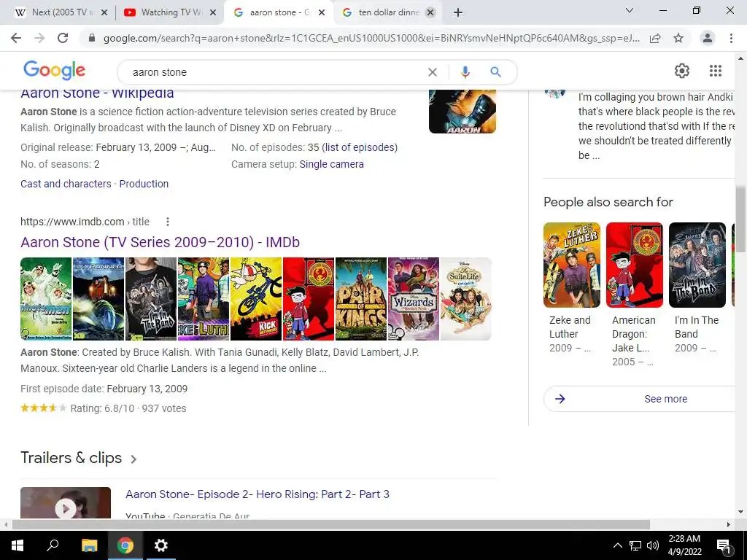Open the Chrome three-dot menu
Image resolution: width=747 pixels, height=560 pixels.
[x=731, y=38]
